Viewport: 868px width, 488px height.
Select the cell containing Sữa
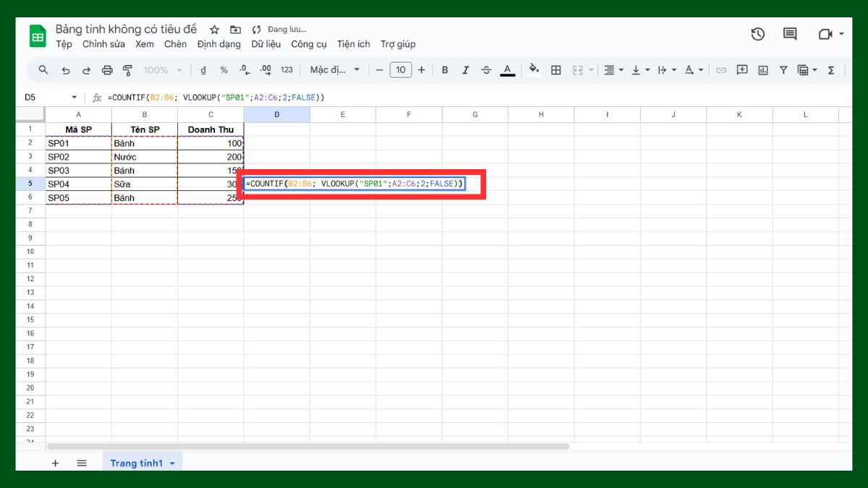click(x=145, y=184)
